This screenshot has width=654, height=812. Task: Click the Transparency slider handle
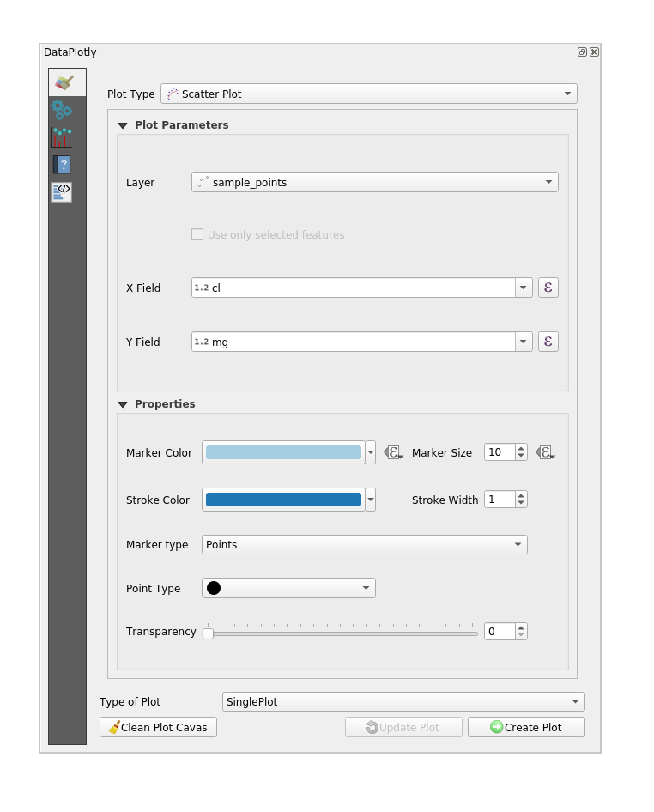coord(208,633)
